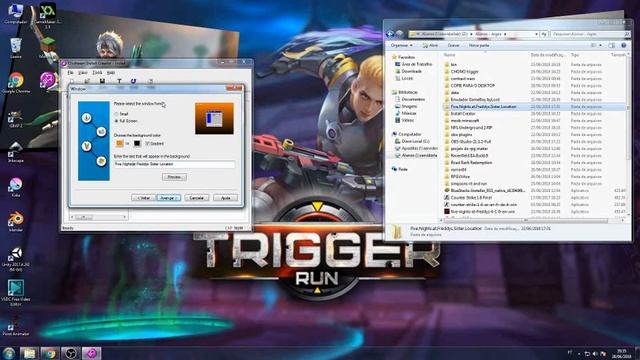Open the GameMaker desktop shortcut

pos(48,16)
